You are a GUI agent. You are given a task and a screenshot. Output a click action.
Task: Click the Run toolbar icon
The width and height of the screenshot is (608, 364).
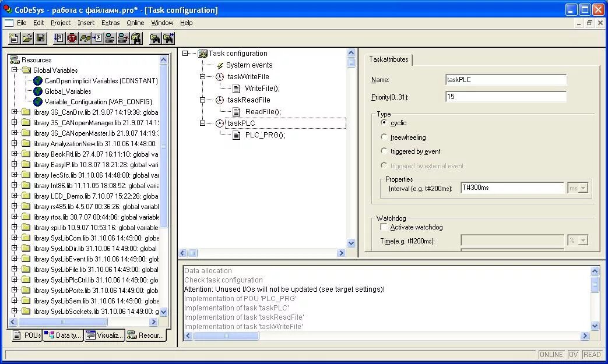(x=59, y=38)
